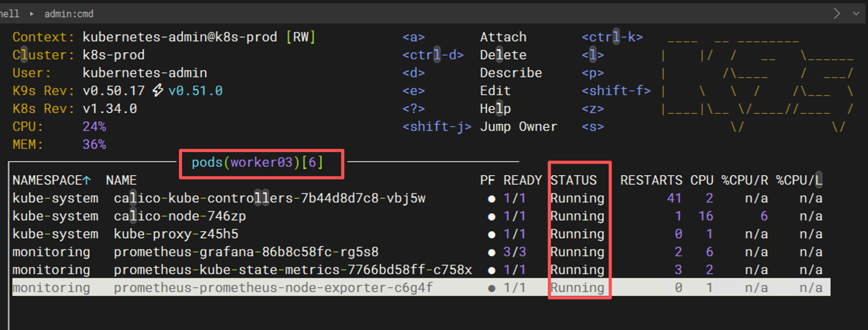Screen dimensions: 868x330
Task: Click the <z> shortcut hint
Action: tap(593, 109)
